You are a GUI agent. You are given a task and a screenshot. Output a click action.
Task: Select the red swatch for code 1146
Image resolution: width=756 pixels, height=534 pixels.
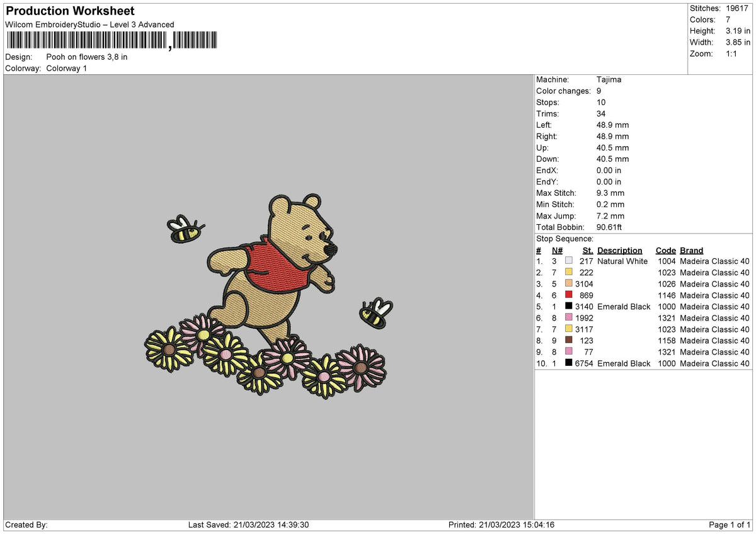coord(569,295)
